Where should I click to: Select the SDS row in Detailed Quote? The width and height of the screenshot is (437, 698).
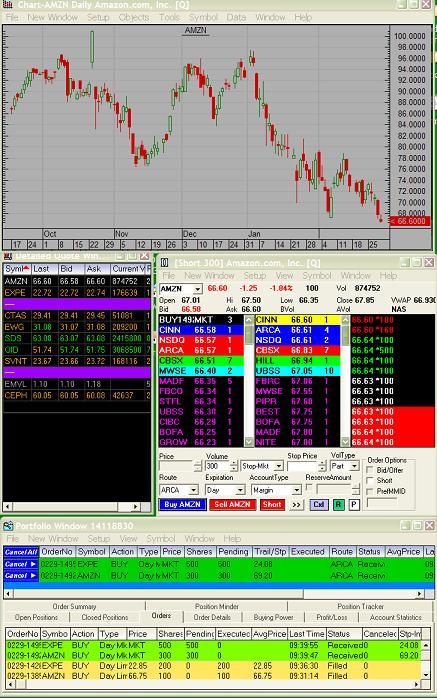pos(77,338)
